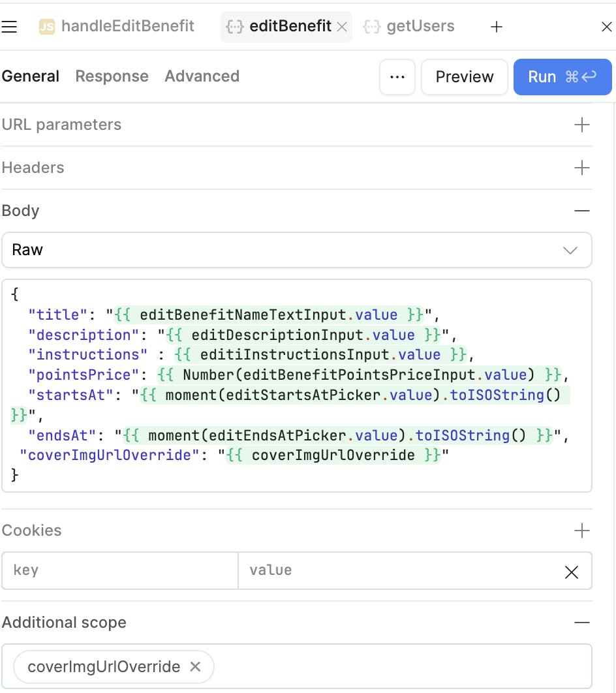Add a URL parameter with plus icon
The image size is (616, 693).
coord(581,125)
